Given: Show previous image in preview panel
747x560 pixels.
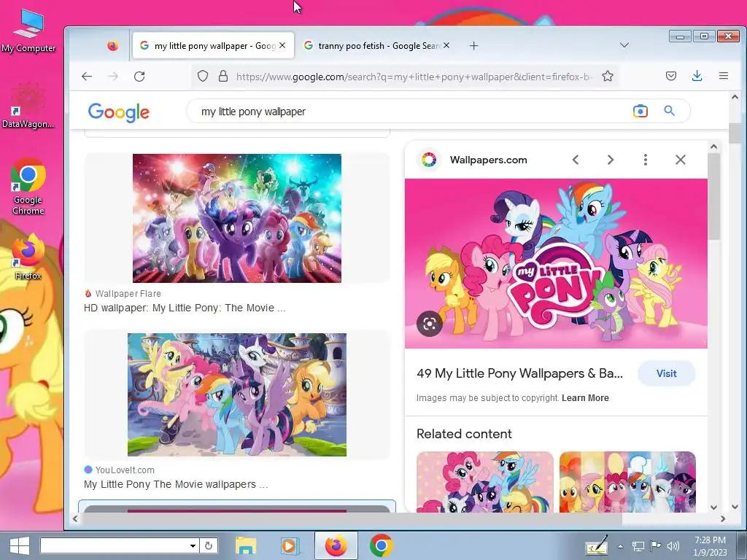Looking at the screenshot, I should 576,160.
